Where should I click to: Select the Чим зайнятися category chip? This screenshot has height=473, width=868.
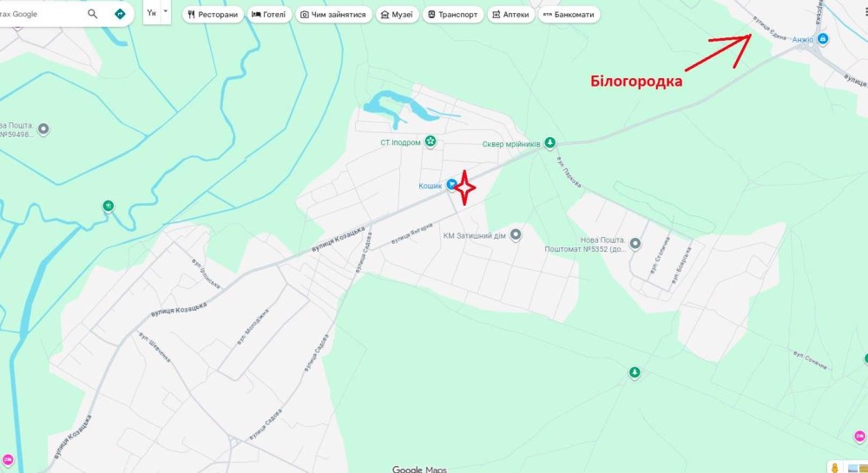click(333, 15)
